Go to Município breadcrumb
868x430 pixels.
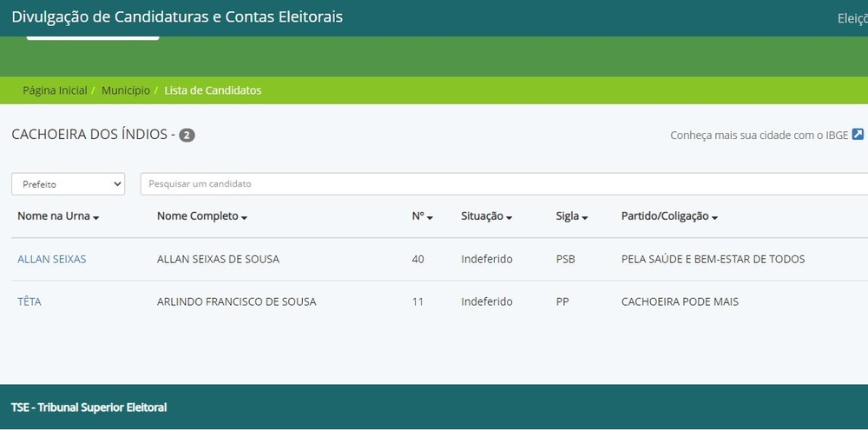(126, 90)
